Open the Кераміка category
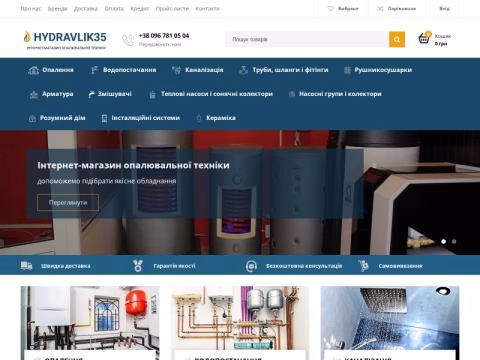480x360 pixels. pos(221,118)
